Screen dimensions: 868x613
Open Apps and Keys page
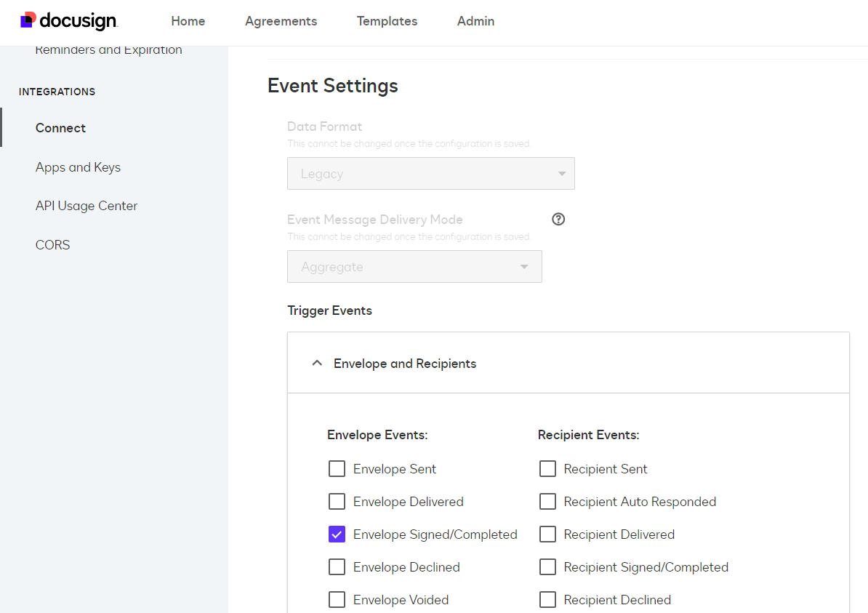(x=78, y=167)
